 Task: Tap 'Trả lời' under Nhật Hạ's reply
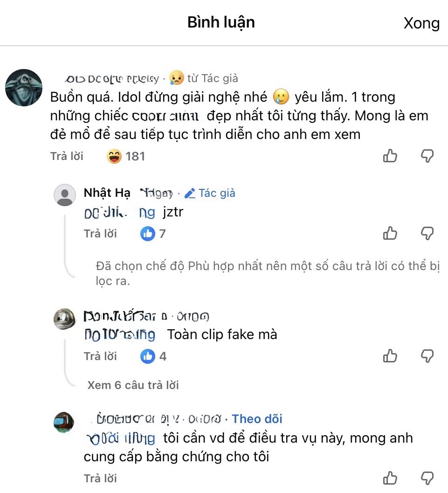(x=101, y=233)
